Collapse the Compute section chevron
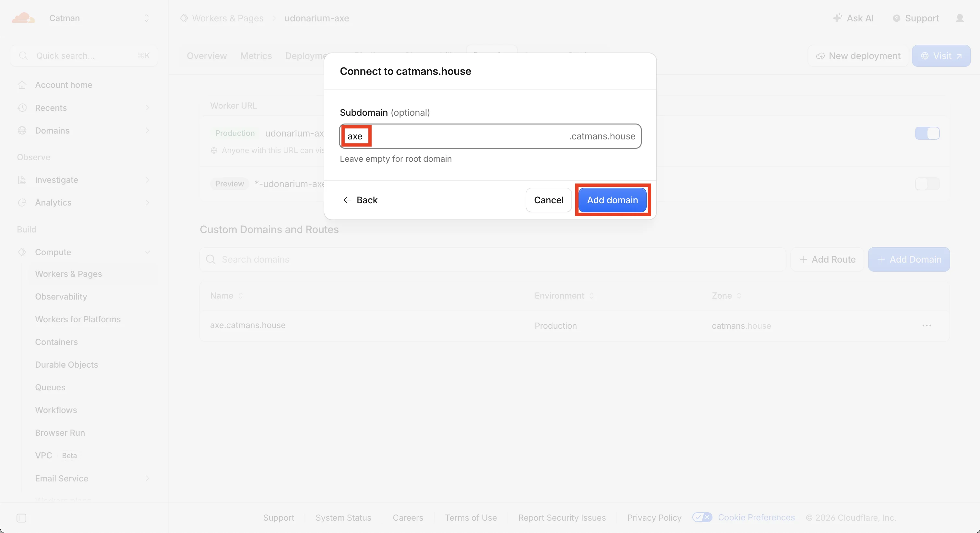Image resolution: width=980 pixels, height=533 pixels. (147, 252)
